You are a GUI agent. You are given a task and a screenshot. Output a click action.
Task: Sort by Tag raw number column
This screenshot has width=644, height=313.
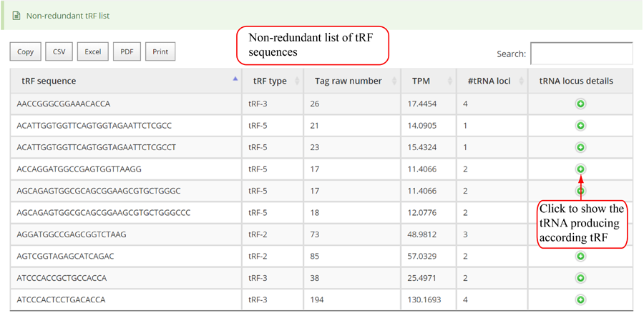pos(348,81)
